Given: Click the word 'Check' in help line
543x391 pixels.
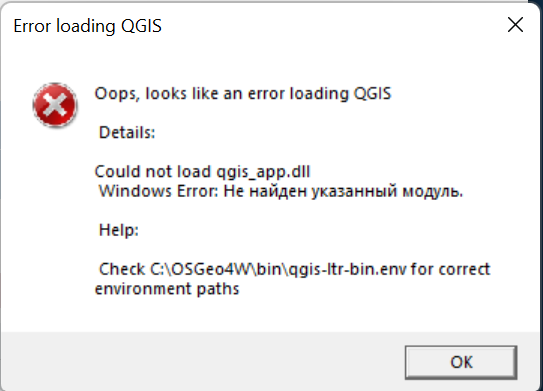Looking at the screenshot, I should (122, 269).
